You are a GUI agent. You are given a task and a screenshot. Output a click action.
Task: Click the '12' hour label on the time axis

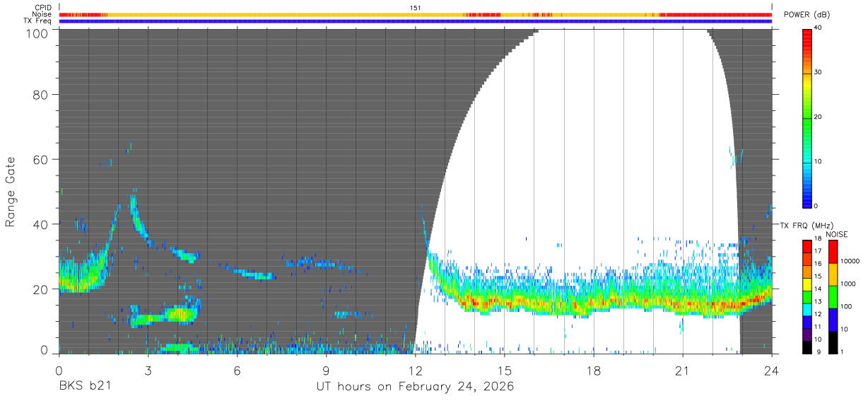tap(416, 371)
